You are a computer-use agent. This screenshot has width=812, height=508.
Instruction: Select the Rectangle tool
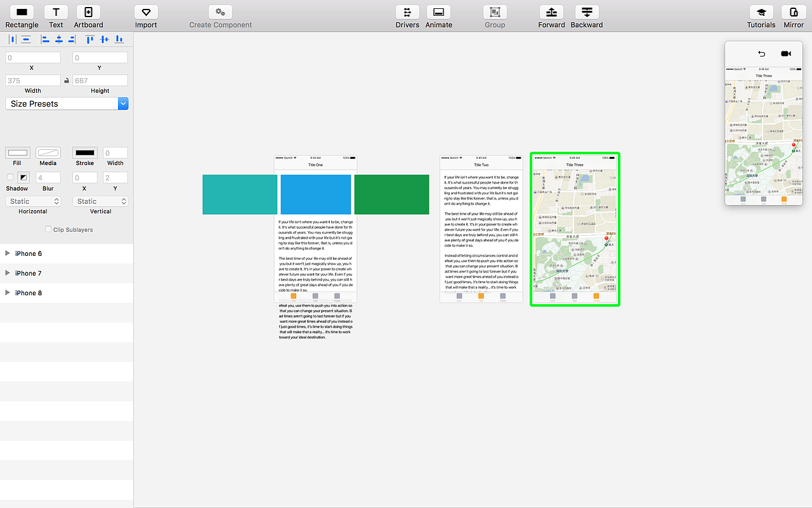[22, 12]
